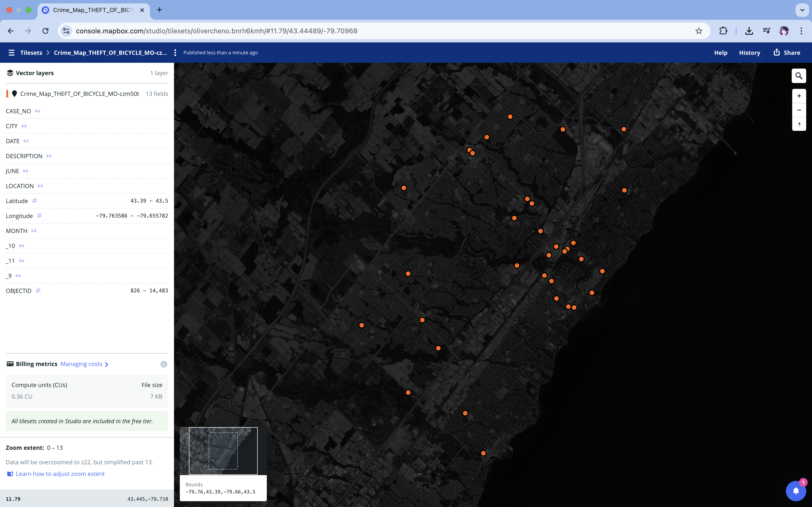Open Learn how to adjust zoom extent

point(60,474)
